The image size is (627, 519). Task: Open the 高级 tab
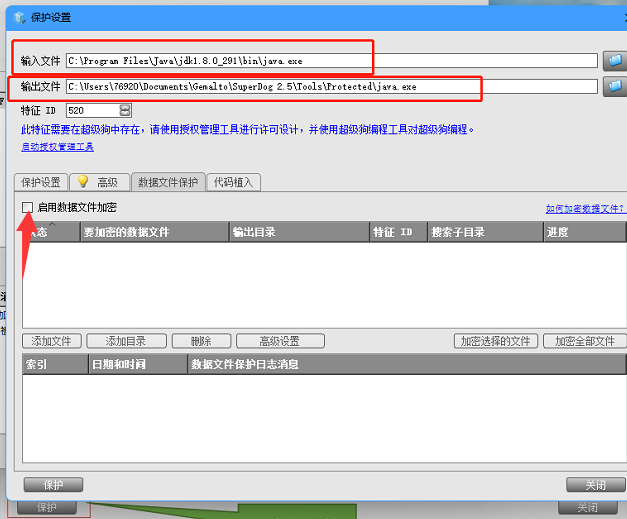(100, 182)
